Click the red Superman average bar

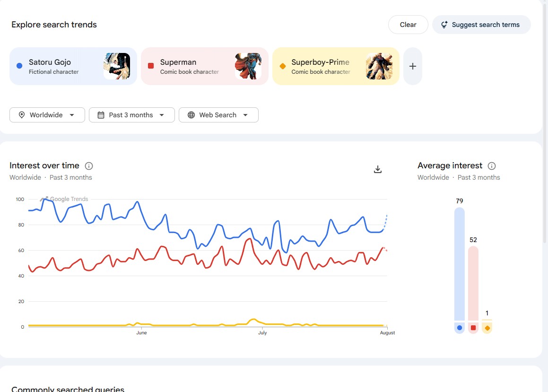(473, 283)
